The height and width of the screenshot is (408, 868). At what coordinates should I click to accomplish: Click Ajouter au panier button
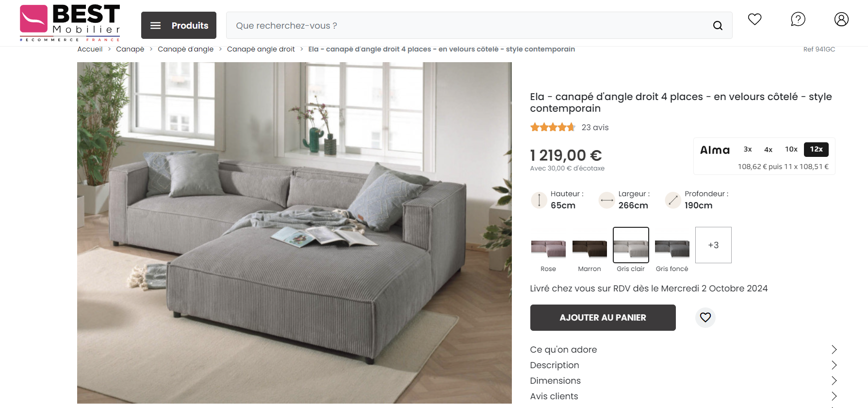pyautogui.click(x=603, y=318)
